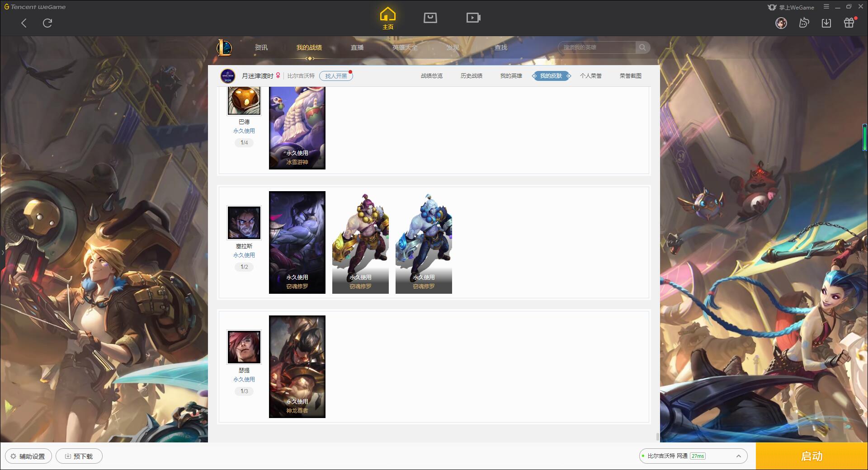Refresh the page with the reload icon
868x470 pixels.
[47, 23]
